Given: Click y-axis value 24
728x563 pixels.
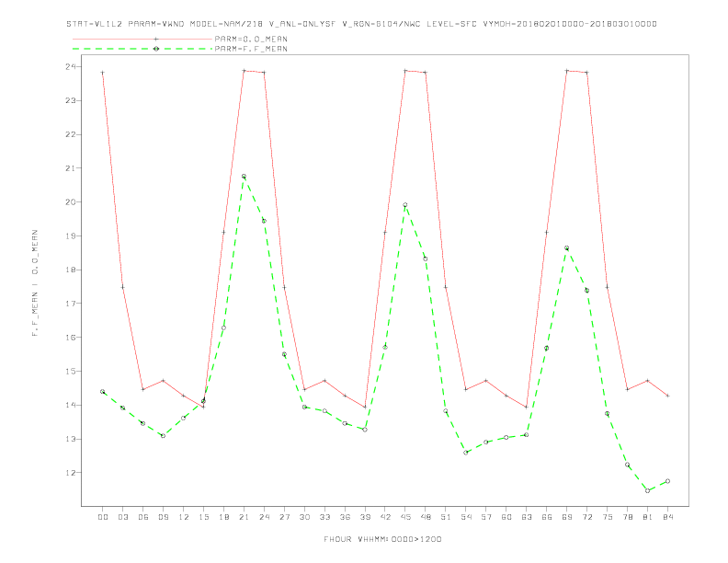Looking at the screenshot, I should tap(71, 66).
